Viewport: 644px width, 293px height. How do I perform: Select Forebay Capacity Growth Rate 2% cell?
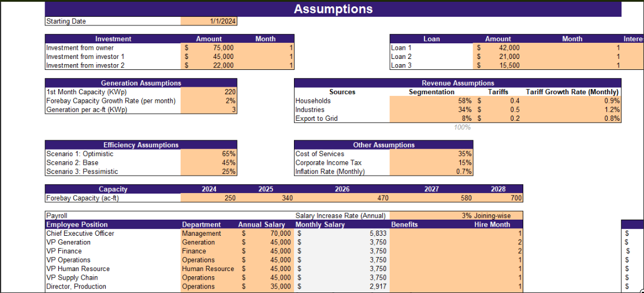click(209, 101)
